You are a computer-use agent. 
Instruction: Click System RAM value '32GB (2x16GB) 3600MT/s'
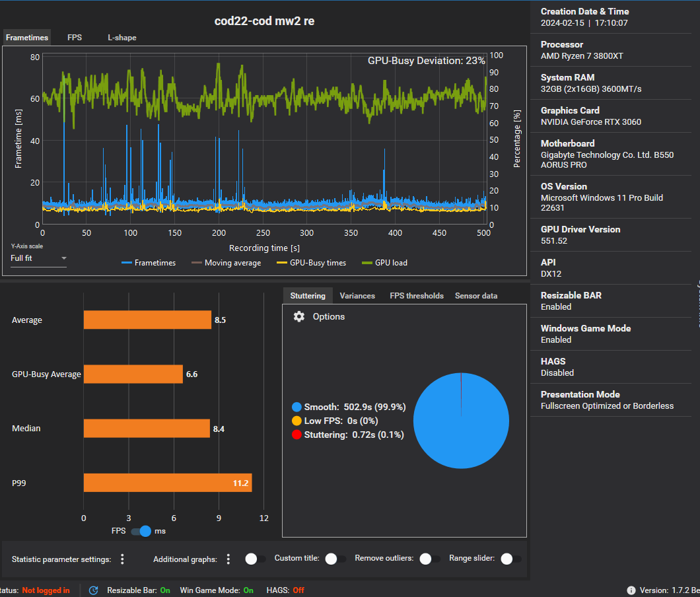pos(591,89)
